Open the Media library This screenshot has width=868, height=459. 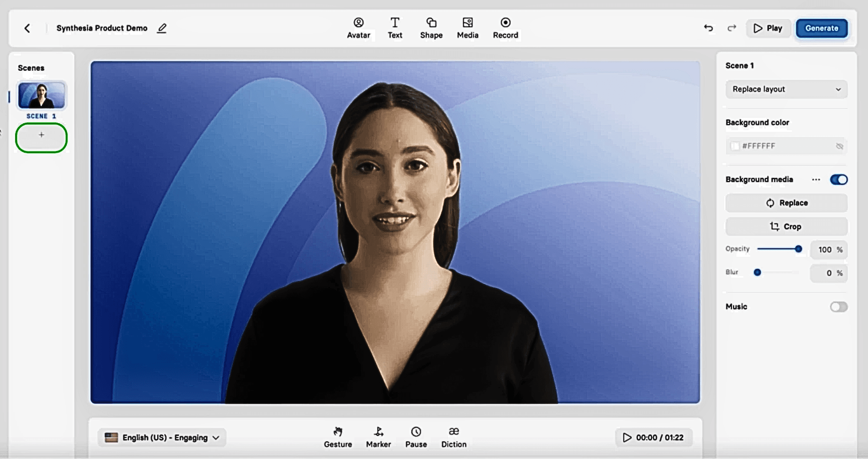pos(468,28)
